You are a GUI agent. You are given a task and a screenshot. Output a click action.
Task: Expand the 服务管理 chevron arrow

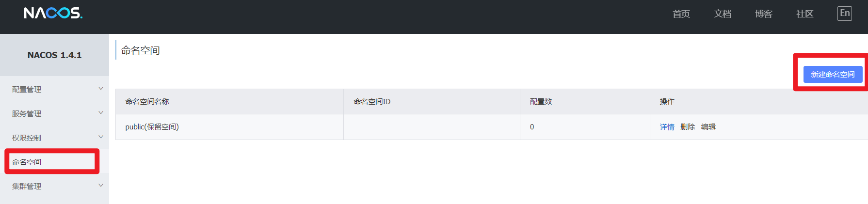pos(101,113)
